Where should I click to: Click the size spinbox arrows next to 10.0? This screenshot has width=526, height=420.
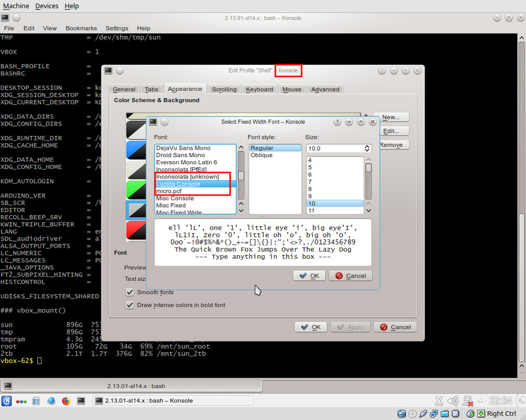coord(367,148)
